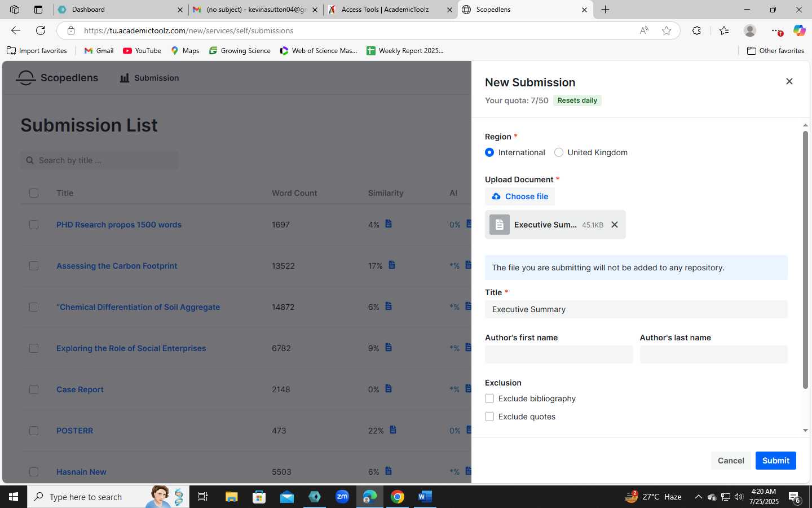
Task: Click the Scopedlens logo
Action: (57, 78)
